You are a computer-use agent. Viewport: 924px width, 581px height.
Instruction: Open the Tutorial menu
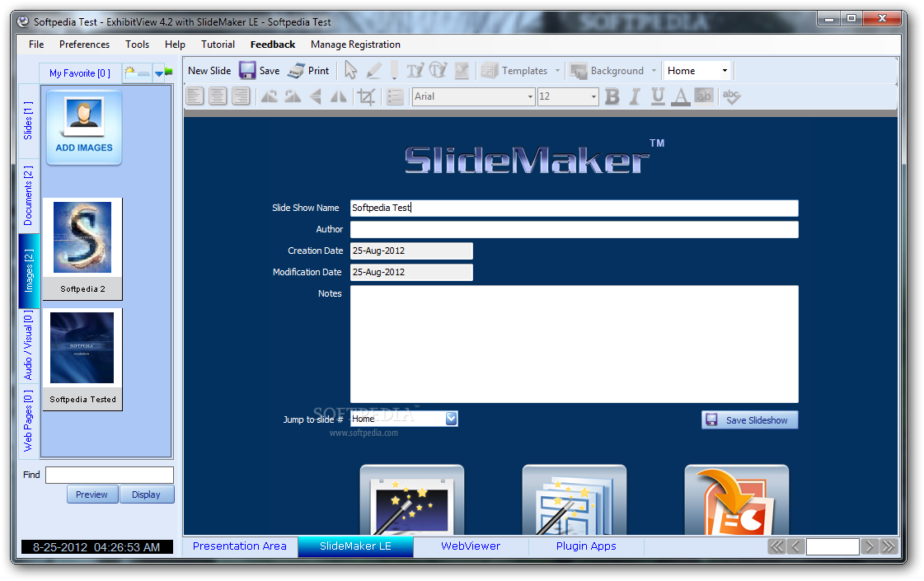tap(218, 45)
